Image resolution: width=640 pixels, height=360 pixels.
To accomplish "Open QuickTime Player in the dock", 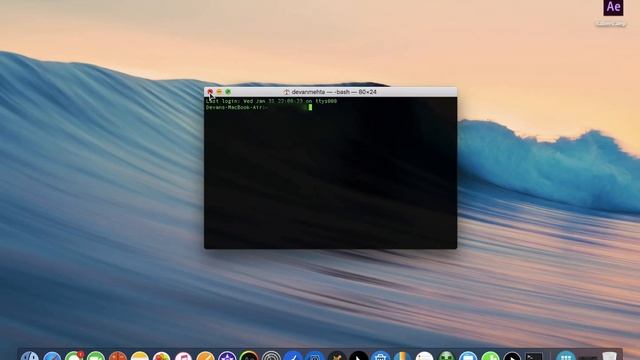I will [x=512, y=356].
